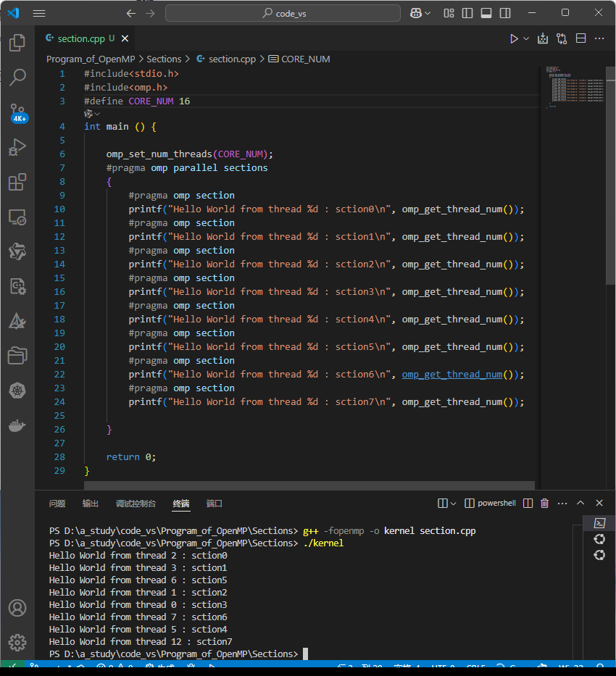Screen dimensions: 616x676
Task: Click the compare changes icon in editor toolbar
Action: (561, 39)
